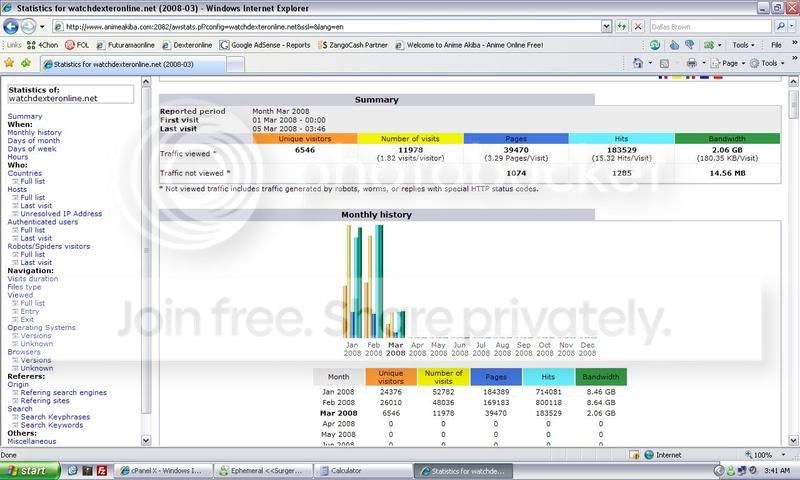Viewport: 800px width, 480px height.
Task: Switch to Ephemeral taskbar window
Action: tap(262, 471)
